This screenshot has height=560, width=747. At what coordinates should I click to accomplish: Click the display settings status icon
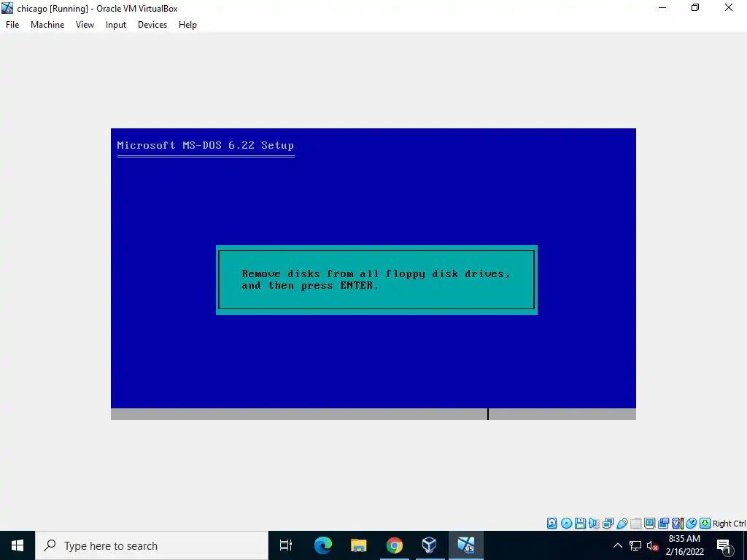pyautogui.click(x=650, y=524)
